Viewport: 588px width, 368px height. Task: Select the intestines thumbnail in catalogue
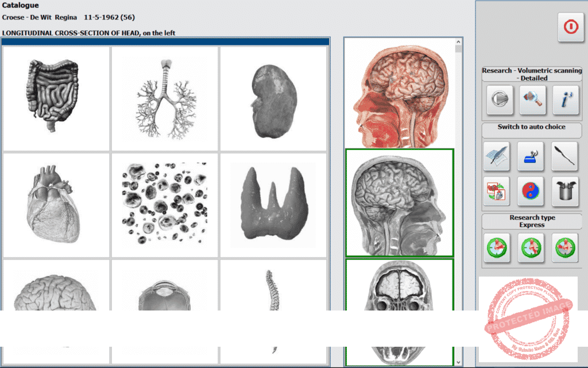click(x=56, y=98)
